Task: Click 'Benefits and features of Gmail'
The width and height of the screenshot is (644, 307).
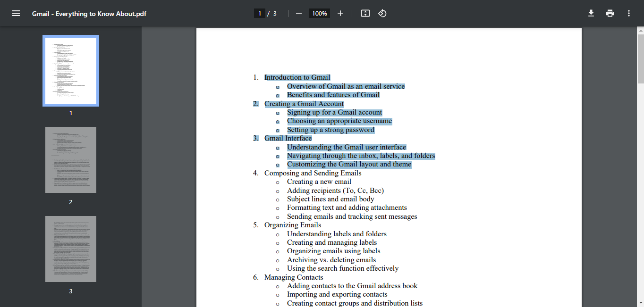Action: tap(333, 95)
